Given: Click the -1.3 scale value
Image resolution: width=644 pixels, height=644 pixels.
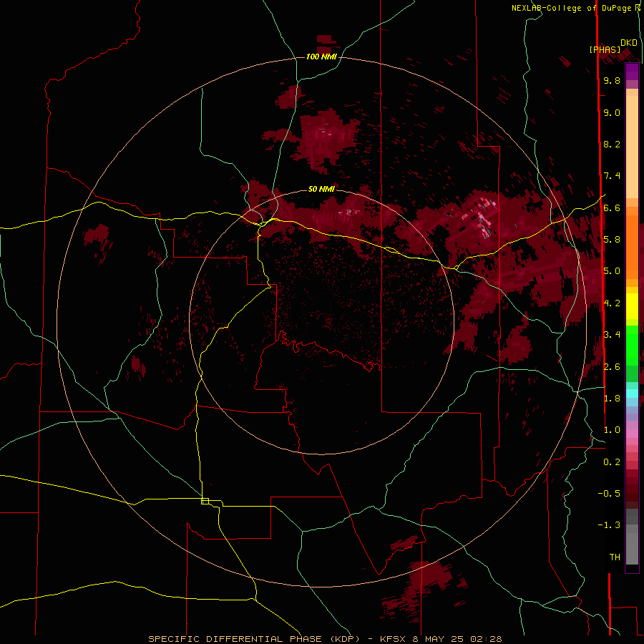Looking at the screenshot, I should [x=609, y=525].
